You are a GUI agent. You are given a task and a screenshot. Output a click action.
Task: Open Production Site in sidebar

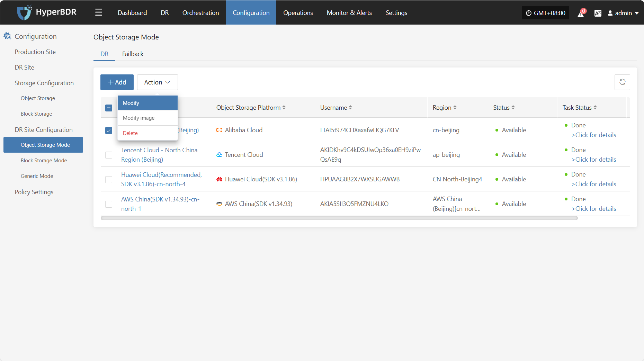[35, 52]
